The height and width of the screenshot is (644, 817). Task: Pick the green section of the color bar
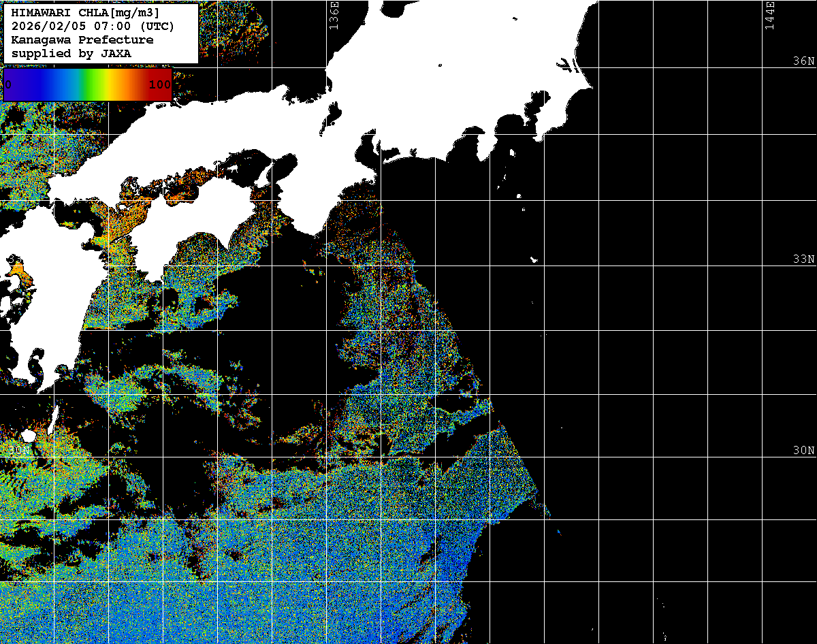87,84
